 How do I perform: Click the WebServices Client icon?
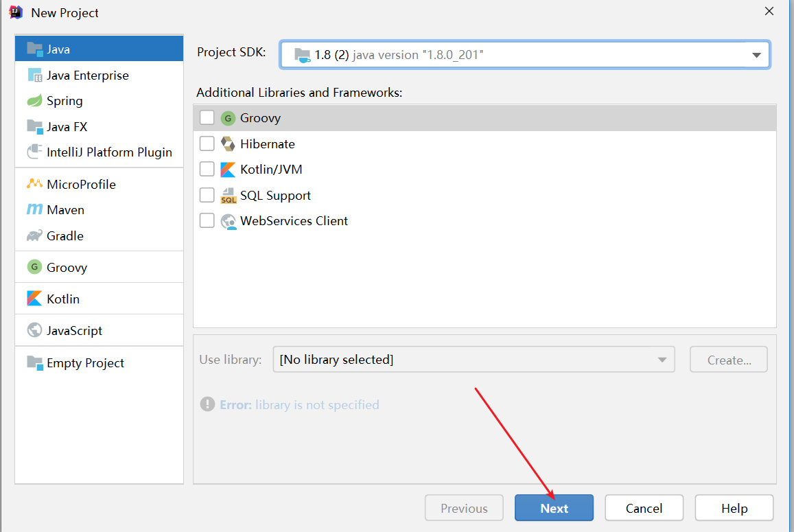click(x=229, y=222)
